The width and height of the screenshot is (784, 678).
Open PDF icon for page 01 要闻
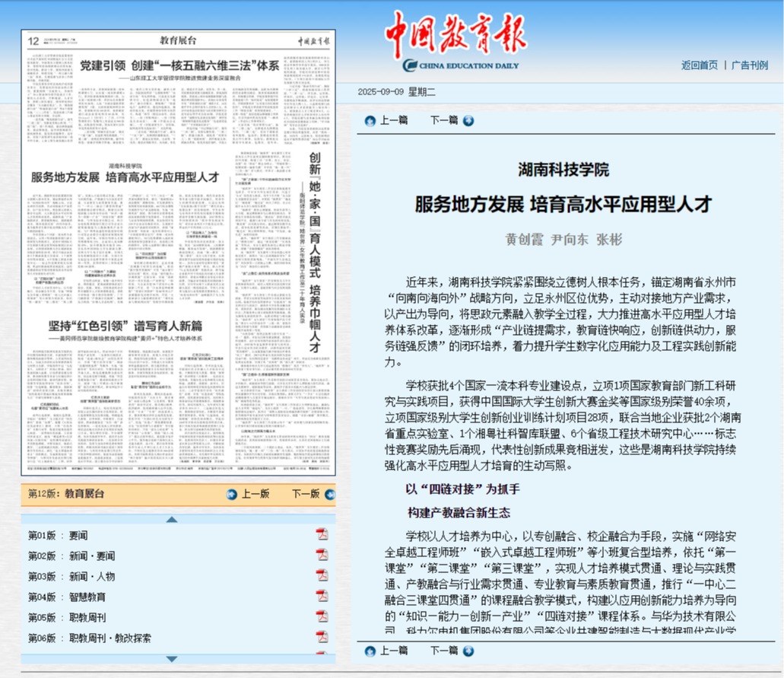pyautogui.click(x=322, y=534)
